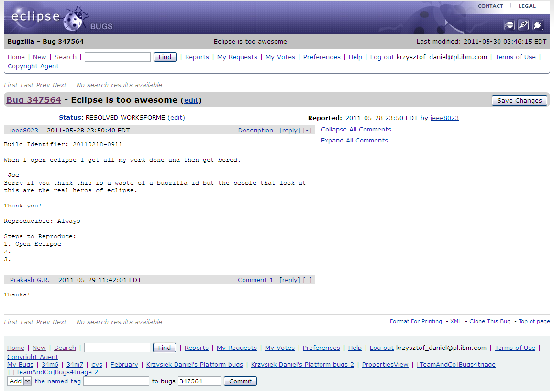Click Expand All Comments
Screen dimensions: 554x392
355,141
